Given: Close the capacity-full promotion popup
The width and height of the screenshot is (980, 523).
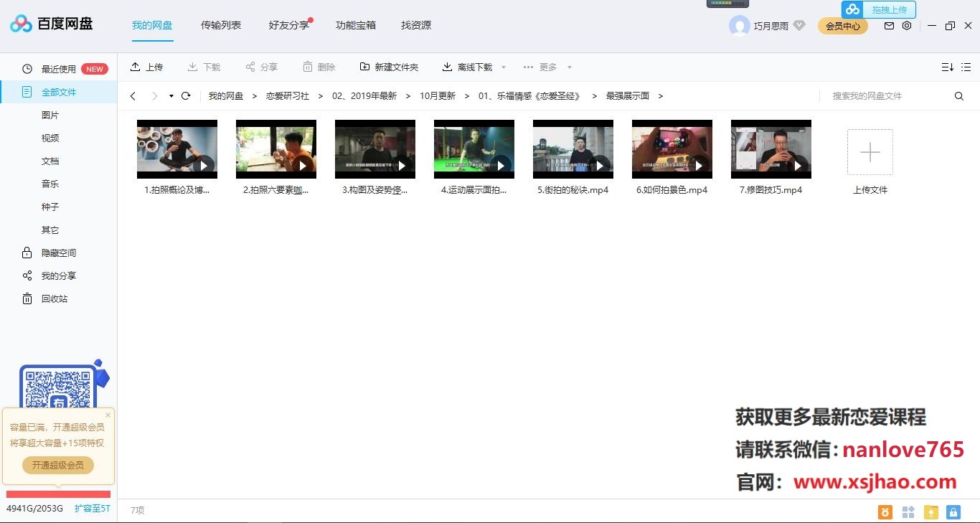Looking at the screenshot, I should coord(108,415).
